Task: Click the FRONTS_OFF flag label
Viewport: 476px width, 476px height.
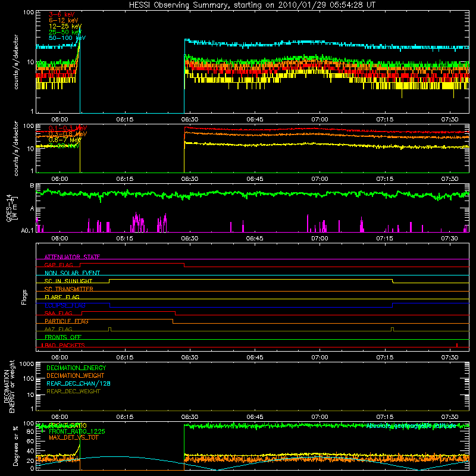Action: pos(63,337)
